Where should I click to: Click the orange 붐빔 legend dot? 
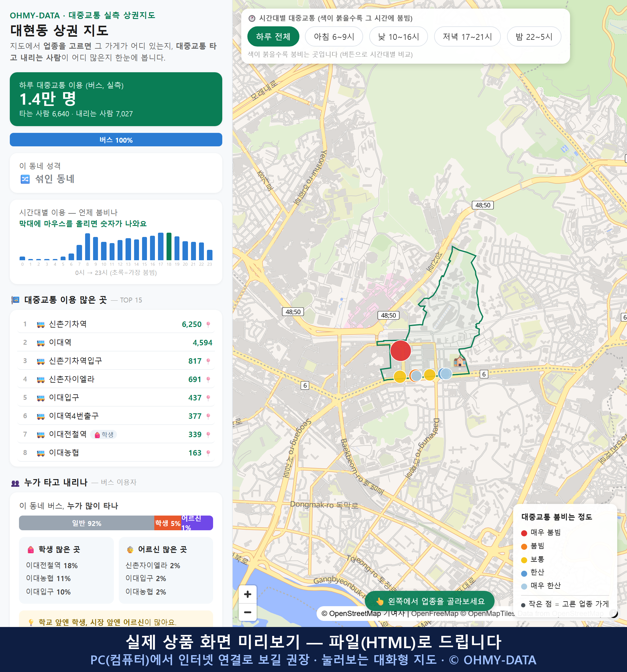(x=524, y=546)
